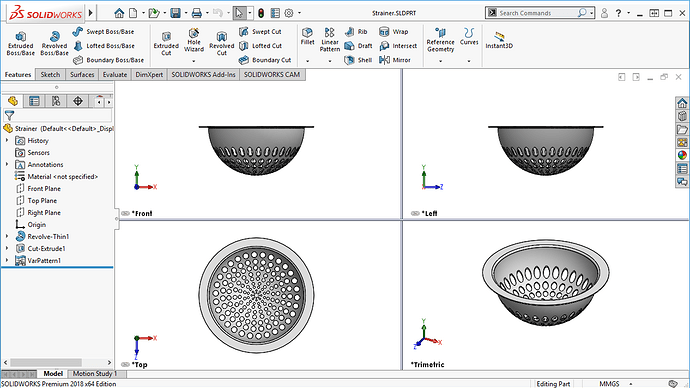Select the Shell tool
Screen dimensions: 690x388
point(358,60)
